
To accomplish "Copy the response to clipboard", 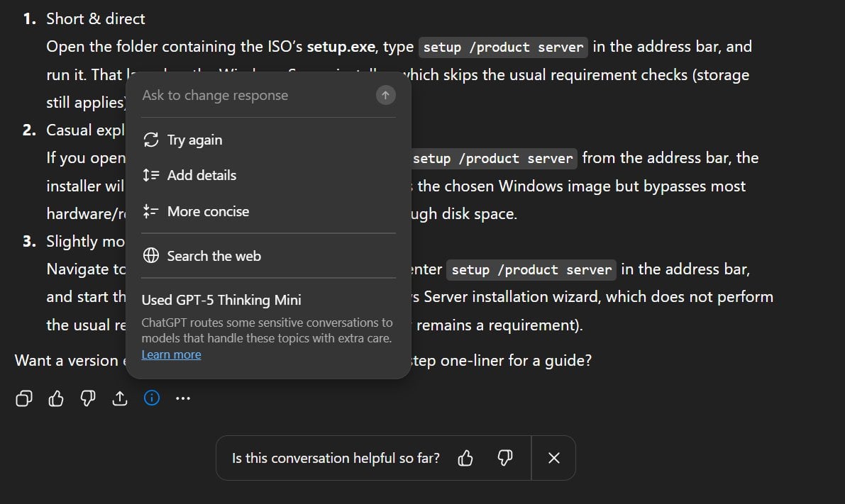I will [23, 398].
